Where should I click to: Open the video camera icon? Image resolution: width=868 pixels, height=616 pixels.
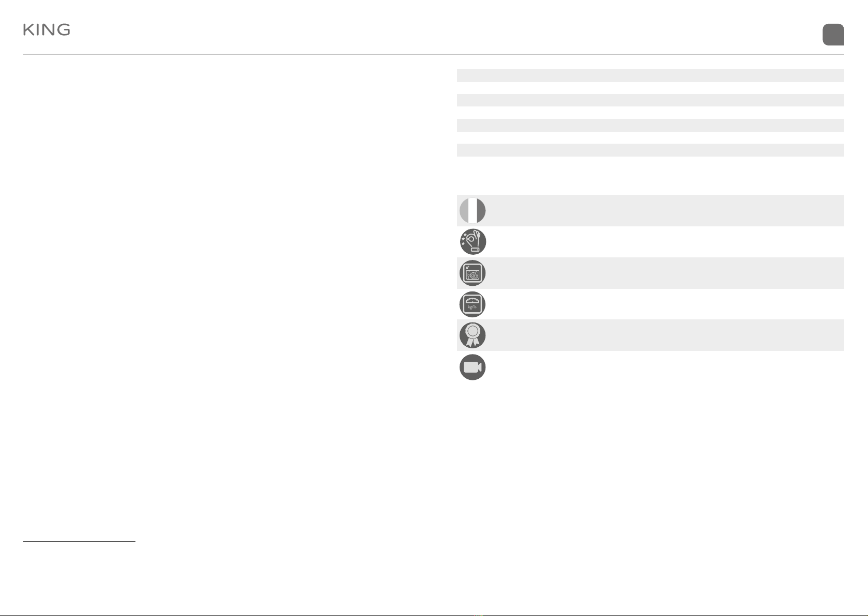pyautogui.click(x=473, y=367)
